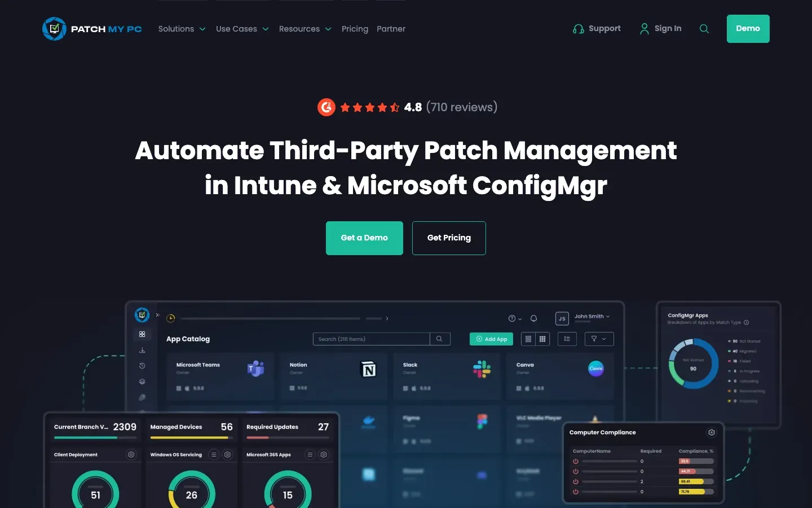The height and width of the screenshot is (508, 812).
Task: Click the clock icon above App Catalog
Action: [171, 318]
